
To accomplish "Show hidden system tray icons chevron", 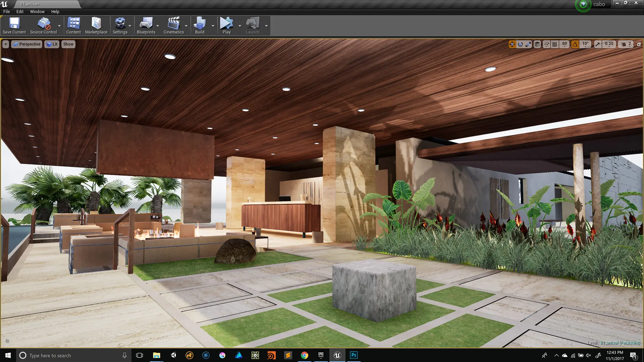I will tap(556, 355).
